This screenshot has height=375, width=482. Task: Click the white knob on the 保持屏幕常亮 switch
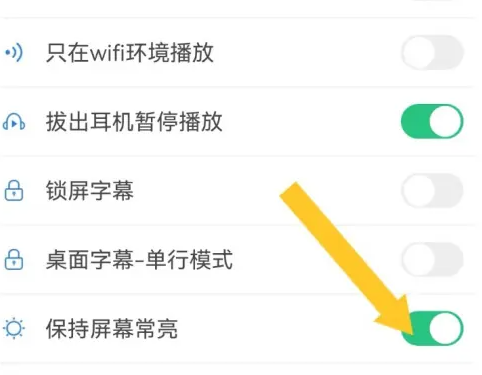[446, 328]
